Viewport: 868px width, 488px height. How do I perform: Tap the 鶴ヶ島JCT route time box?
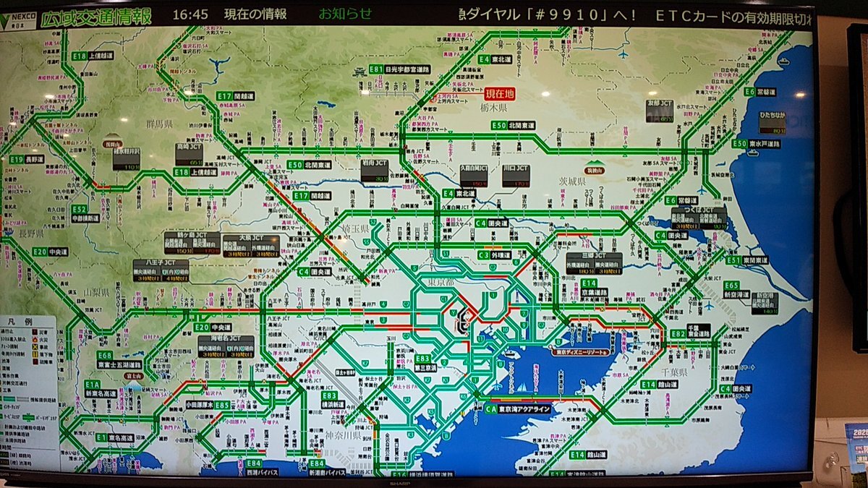coord(192,242)
